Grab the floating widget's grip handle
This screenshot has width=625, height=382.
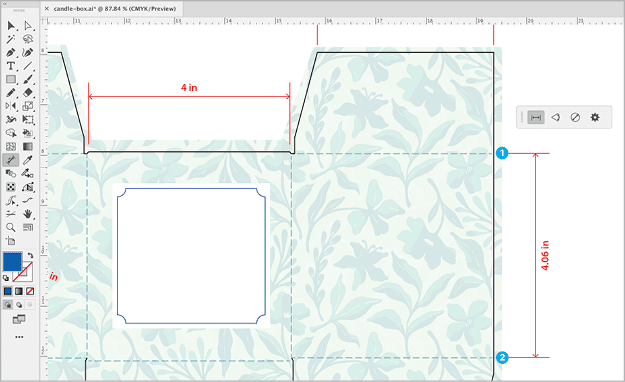coord(522,117)
